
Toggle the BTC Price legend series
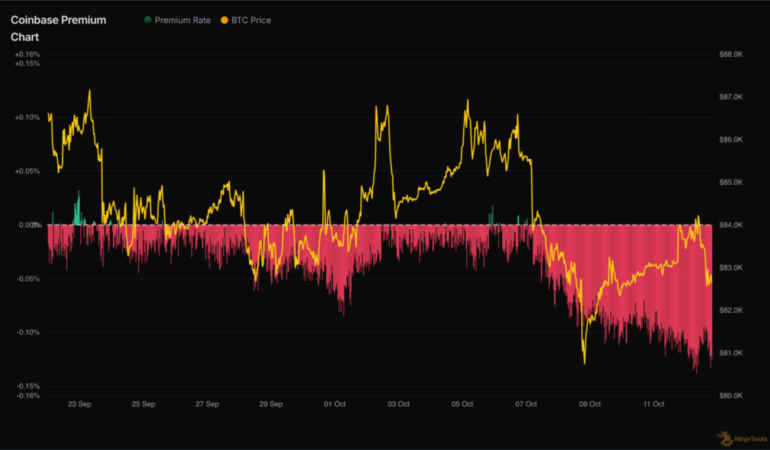pyautogui.click(x=246, y=20)
